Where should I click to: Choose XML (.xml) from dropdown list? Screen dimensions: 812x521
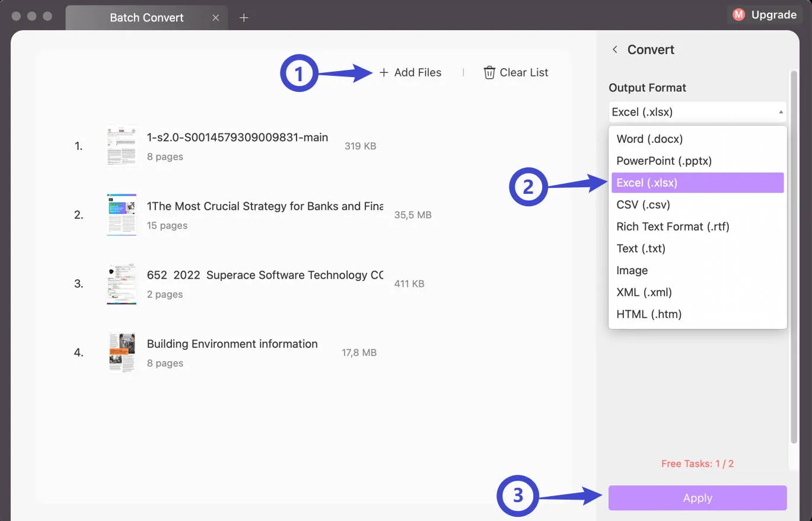click(x=698, y=292)
